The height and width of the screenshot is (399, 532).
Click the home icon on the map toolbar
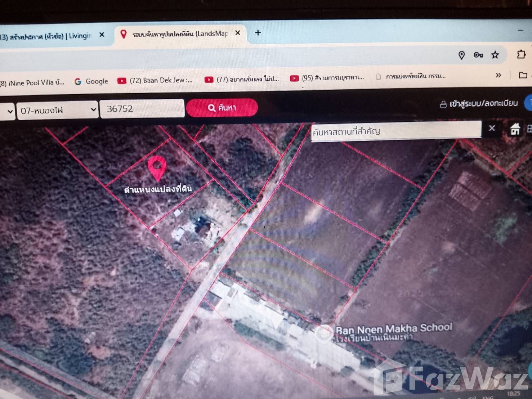pyautogui.click(x=515, y=129)
